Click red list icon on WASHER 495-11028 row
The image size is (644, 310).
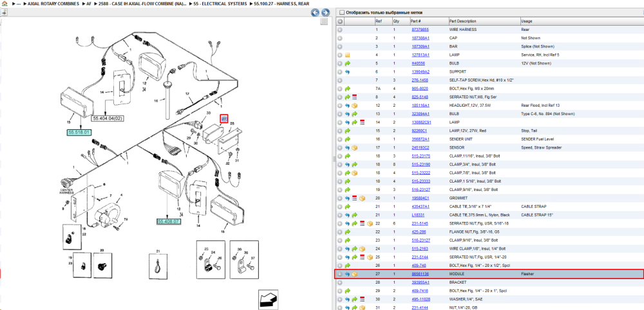pyautogui.click(x=362, y=299)
